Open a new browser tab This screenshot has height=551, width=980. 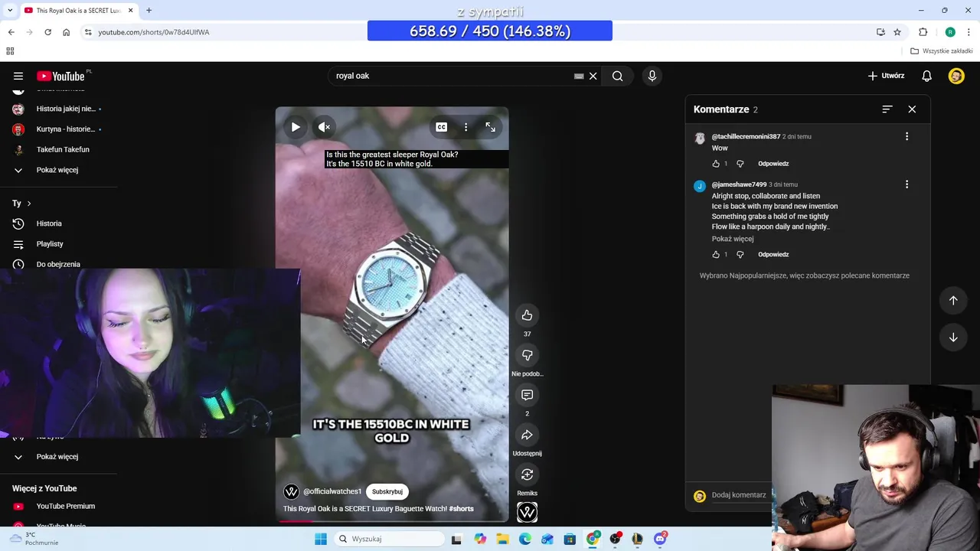pos(149,10)
